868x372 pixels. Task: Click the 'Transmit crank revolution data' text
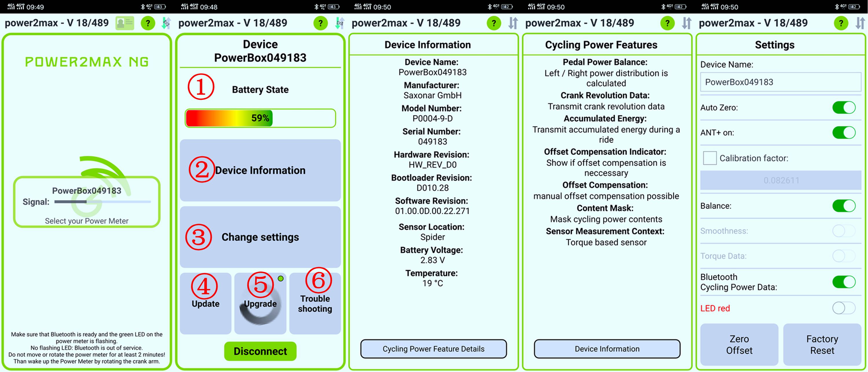(606, 106)
